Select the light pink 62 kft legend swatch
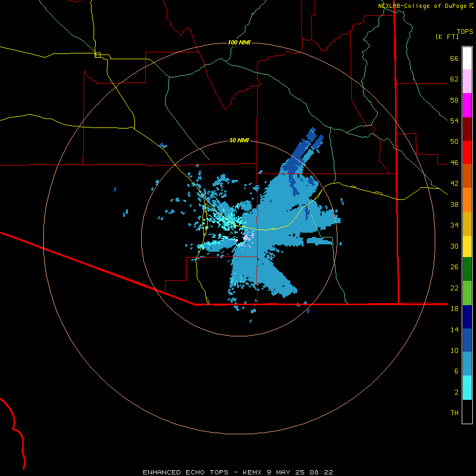This screenshot has width=476, height=476. coord(467,81)
